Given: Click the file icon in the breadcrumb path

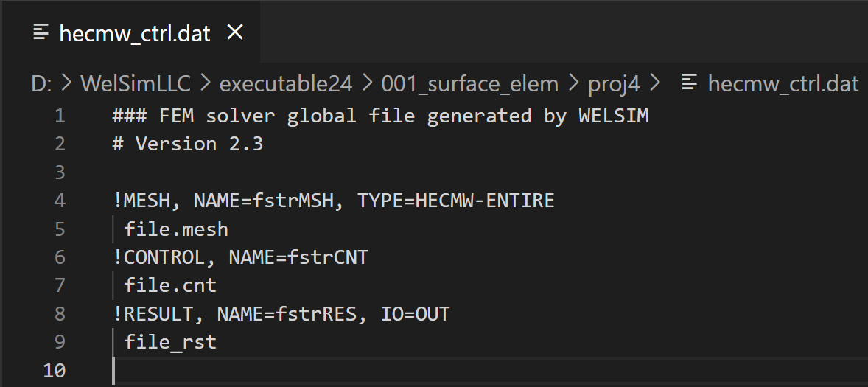Looking at the screenshot, I should point(690,83).
